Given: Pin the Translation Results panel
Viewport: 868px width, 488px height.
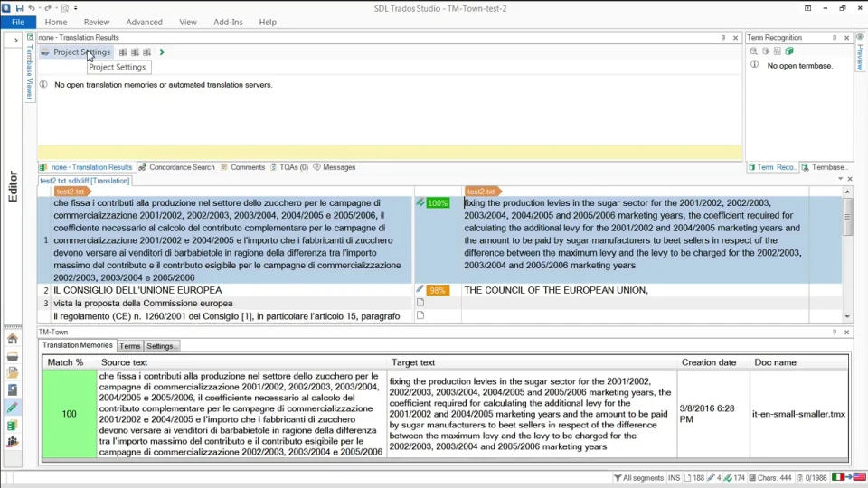Looking at the screenshot, I should [723, 38].
